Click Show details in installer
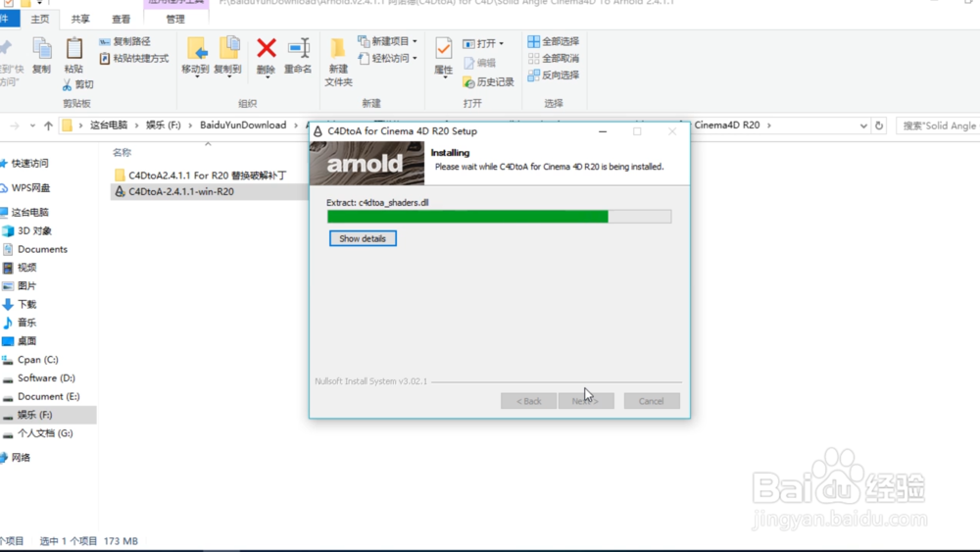This screenshot has height=552, width=980. click(x=363, y=239)
